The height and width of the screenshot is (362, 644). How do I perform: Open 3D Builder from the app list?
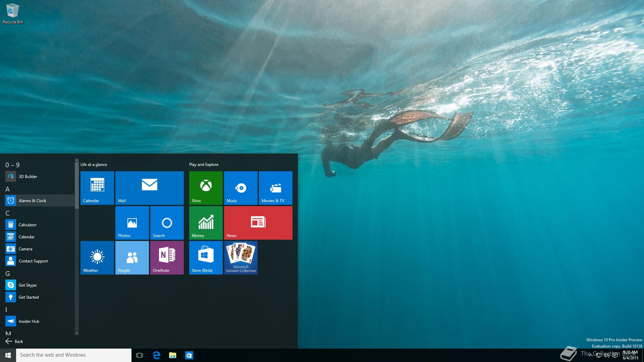click(40, 176)
